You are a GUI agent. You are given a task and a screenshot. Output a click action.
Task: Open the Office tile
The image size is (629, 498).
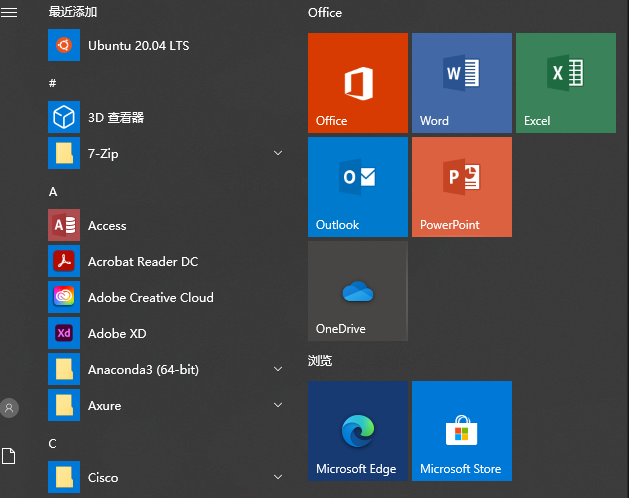[x=358, y=83]
